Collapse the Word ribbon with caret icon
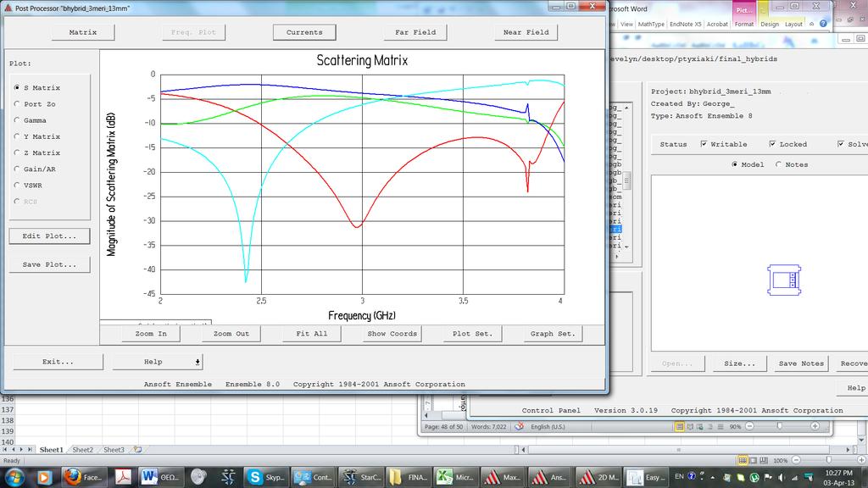The height and width of the screenshot is (488, 868). (x=811, y=24)
